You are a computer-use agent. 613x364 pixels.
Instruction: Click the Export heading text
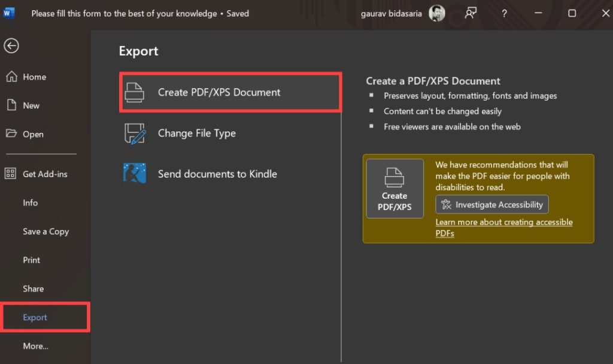139,51
